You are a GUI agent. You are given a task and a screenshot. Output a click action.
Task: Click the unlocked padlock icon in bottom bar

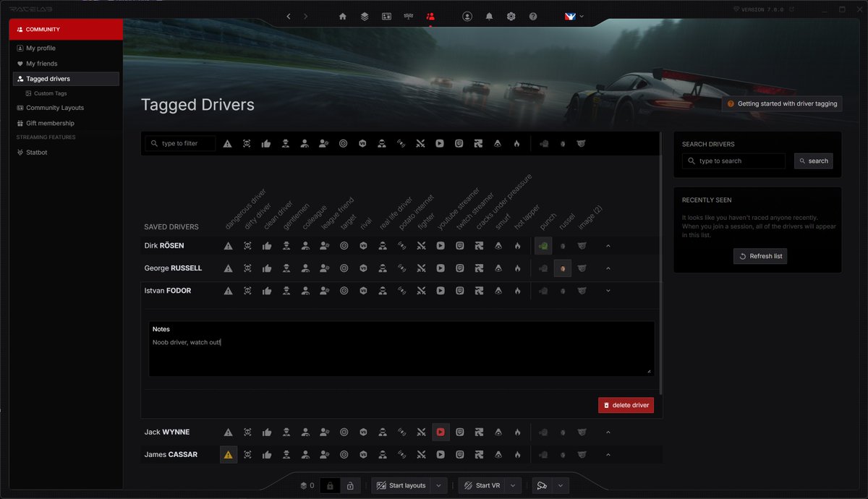350,485
